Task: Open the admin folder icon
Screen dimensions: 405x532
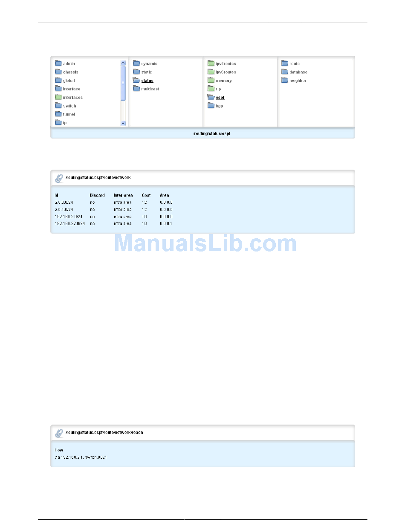Action: [58, 64]
